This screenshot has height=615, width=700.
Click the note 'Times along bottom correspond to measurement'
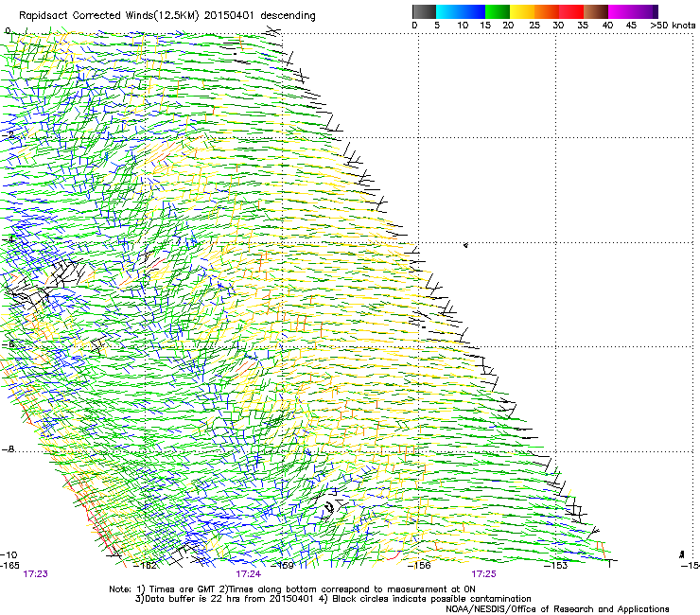(x=338, y=589)
